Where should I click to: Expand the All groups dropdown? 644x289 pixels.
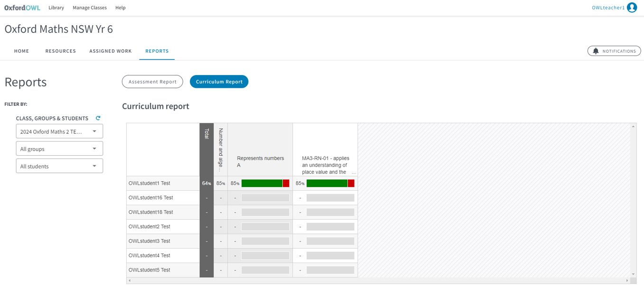[59, 149]
